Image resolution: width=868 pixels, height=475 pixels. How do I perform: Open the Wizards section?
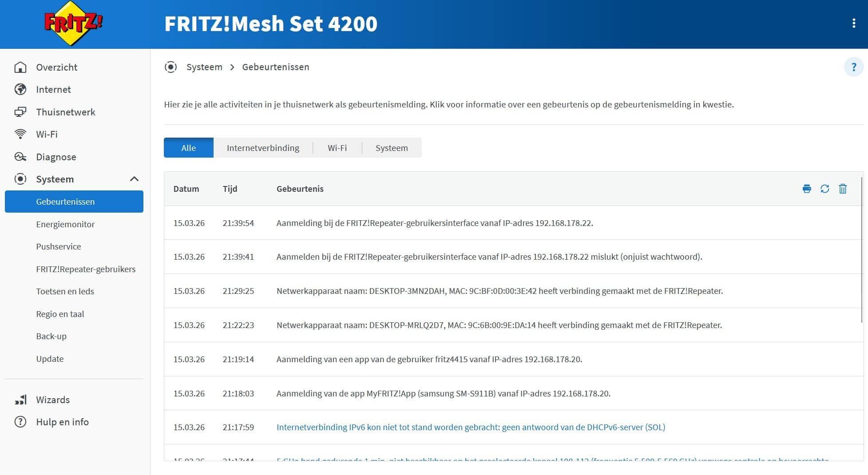tap(53, 400)
